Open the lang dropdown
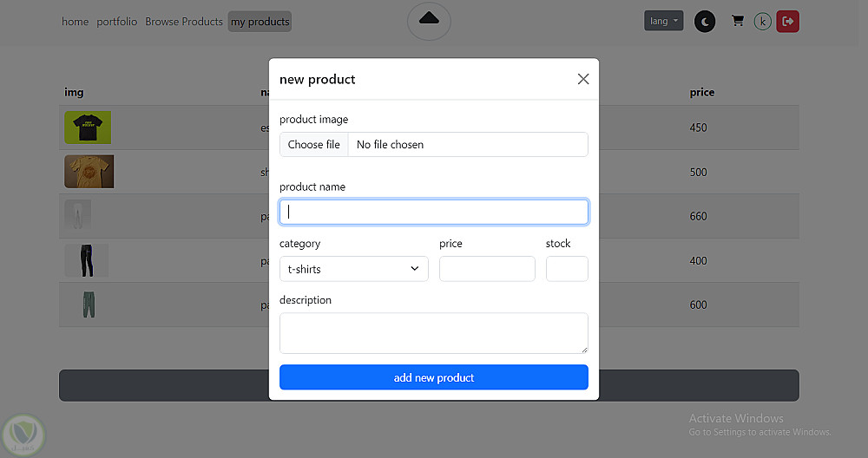The image size is (868, 458). [664, 21]
